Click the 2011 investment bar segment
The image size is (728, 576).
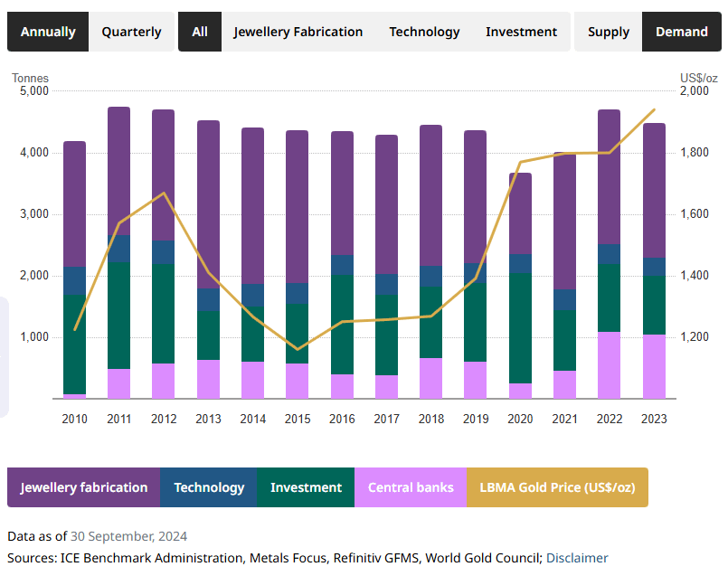pyautogui.click(x=119, y=315)
